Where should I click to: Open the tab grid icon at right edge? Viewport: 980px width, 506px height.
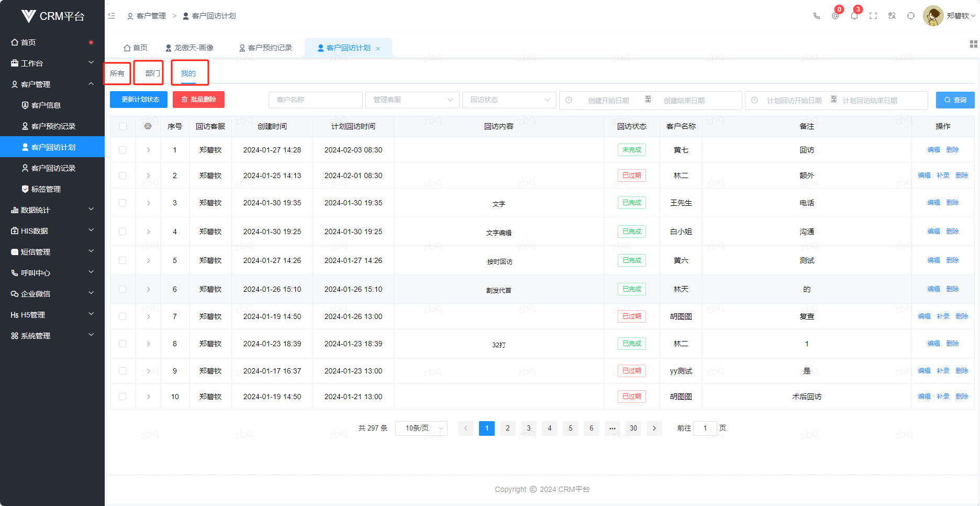pos(974,44)
